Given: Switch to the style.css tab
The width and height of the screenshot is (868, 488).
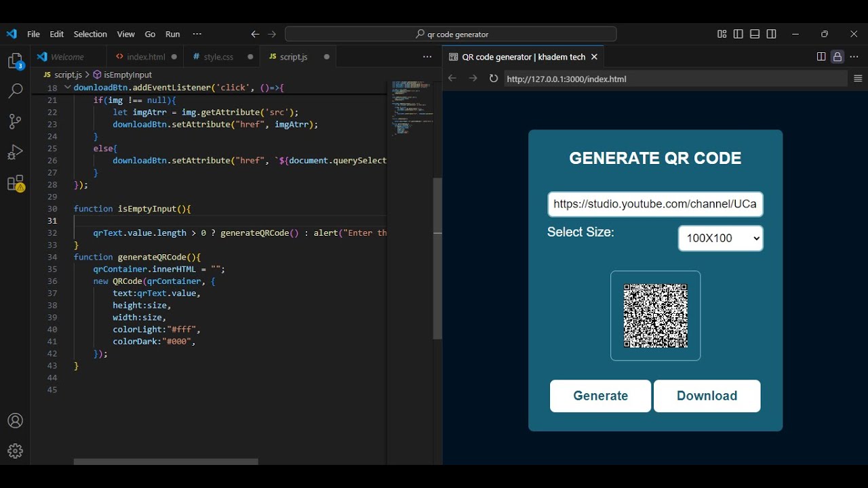Looking at the screenshot, I should [x=222, y=57].
